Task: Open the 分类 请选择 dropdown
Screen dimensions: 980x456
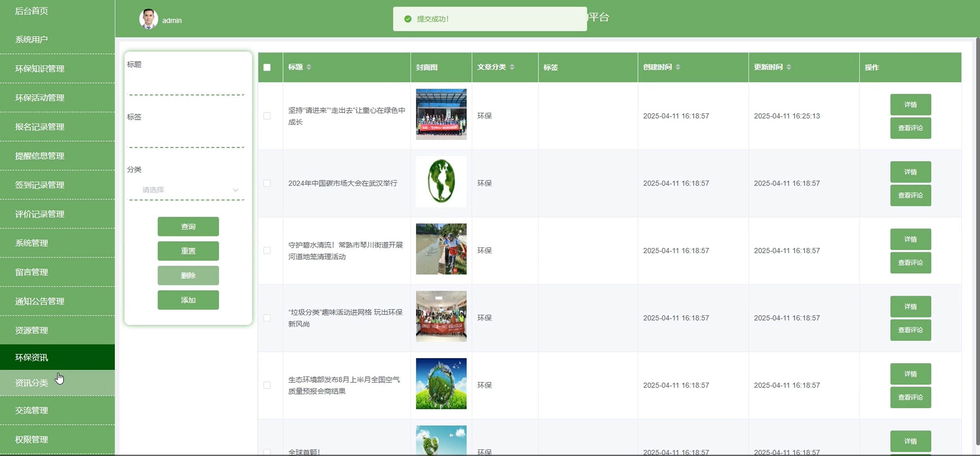Action: [x=186, y=190]
